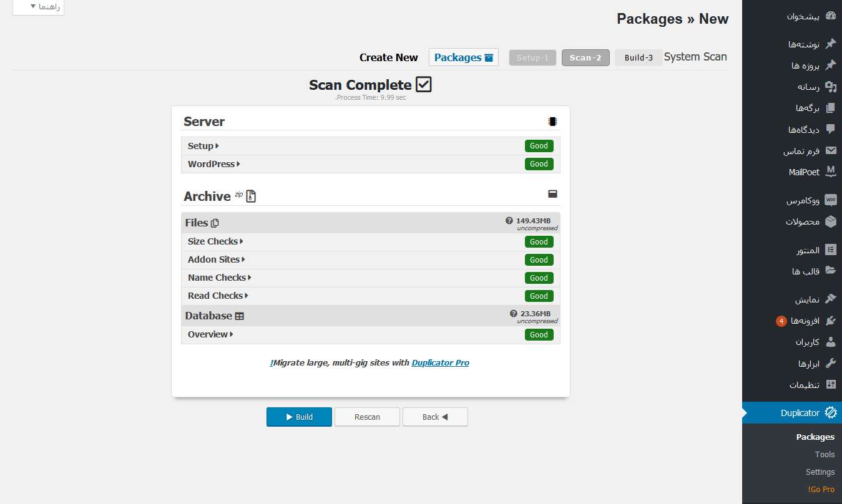842x504 pixels.
Task: Select the Setup-1 step tab
Action: point(532,57)
